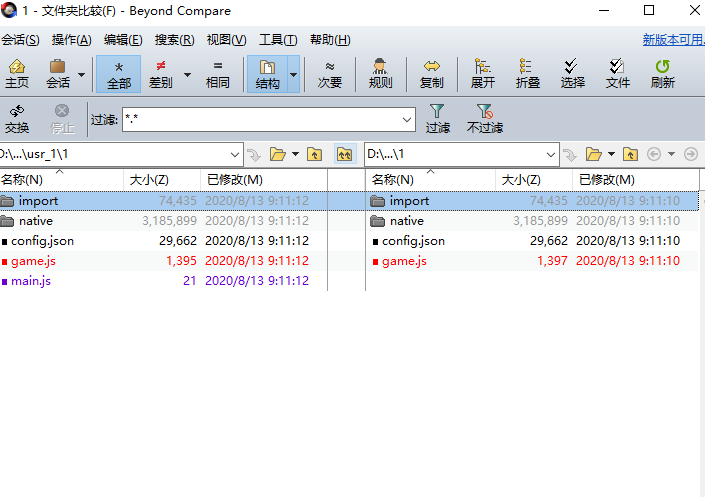Swap sides with the 交换 icon
Viewport: 705px width, 497px height.
pyautogui.click(x=17, y=119)
